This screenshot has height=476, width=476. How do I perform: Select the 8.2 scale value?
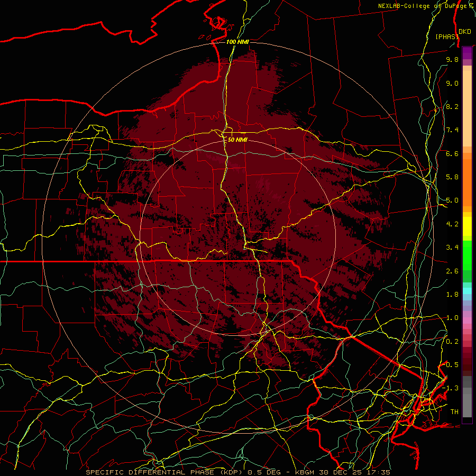point(452,106)
